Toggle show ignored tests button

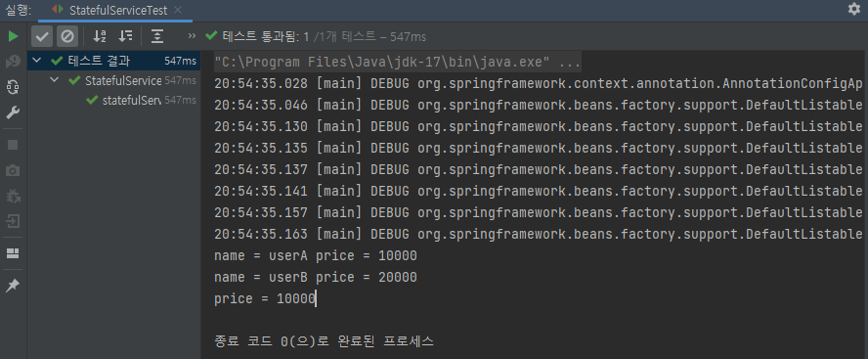(67, 36)
